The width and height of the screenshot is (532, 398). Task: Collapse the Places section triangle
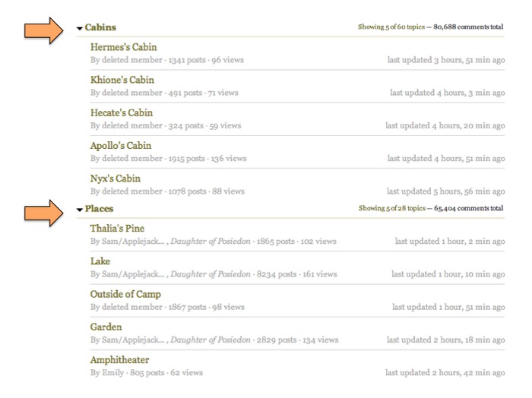coord(80,210)
